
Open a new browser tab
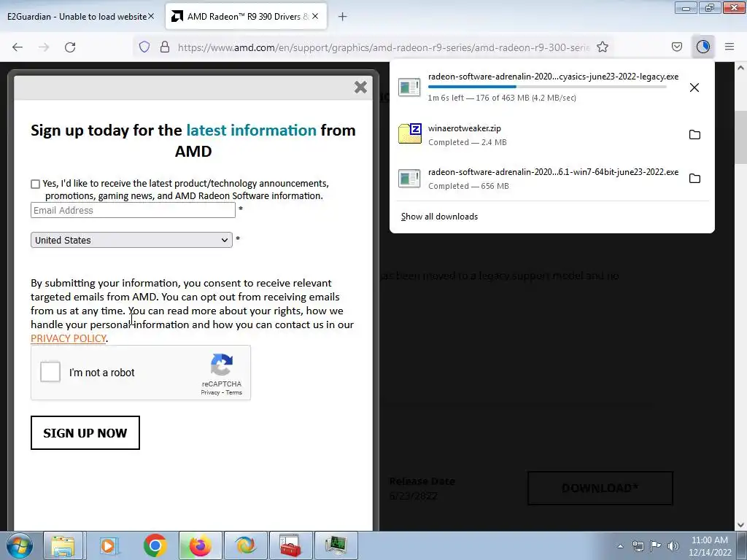tap(342, 17)
